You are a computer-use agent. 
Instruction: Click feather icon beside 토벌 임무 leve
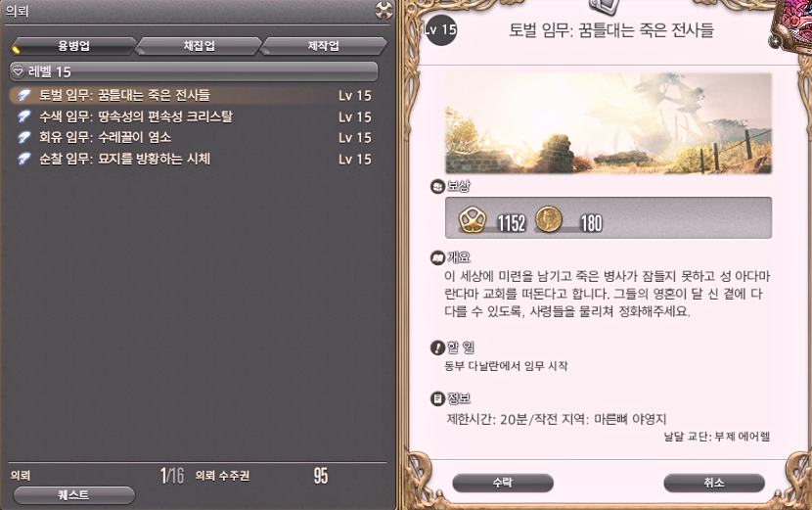coord(23,95)
